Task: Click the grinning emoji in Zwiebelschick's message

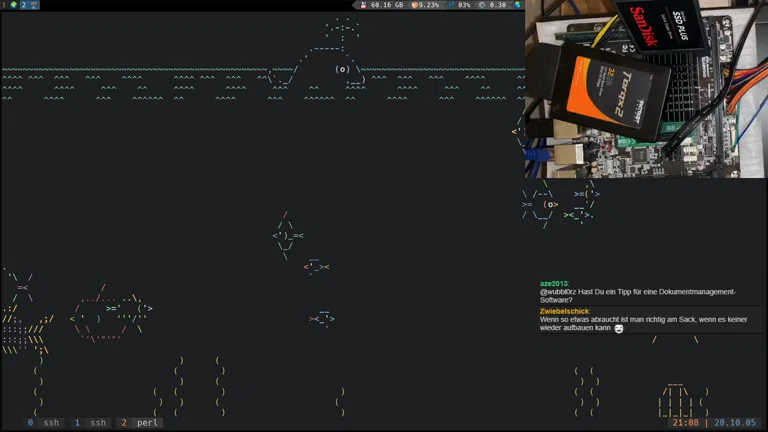Action: [x=619, y=328]
